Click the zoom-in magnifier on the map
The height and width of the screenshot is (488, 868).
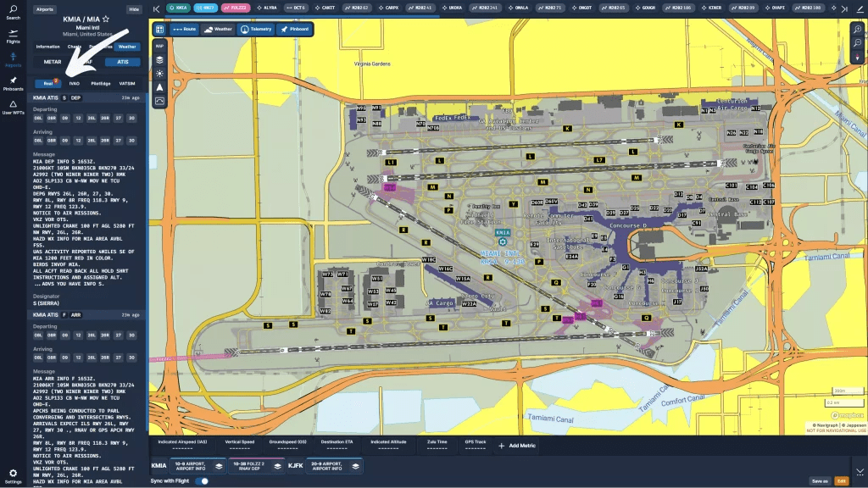(858, 29)
